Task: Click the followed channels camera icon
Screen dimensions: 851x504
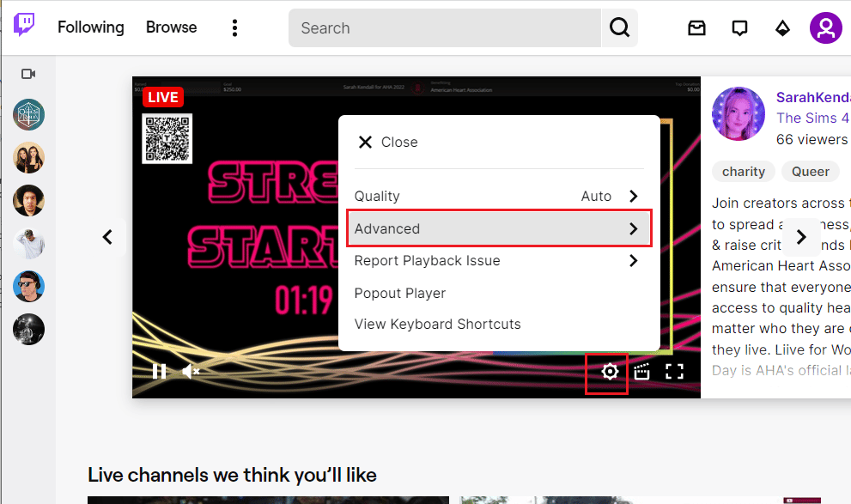Action: [28, 74]
